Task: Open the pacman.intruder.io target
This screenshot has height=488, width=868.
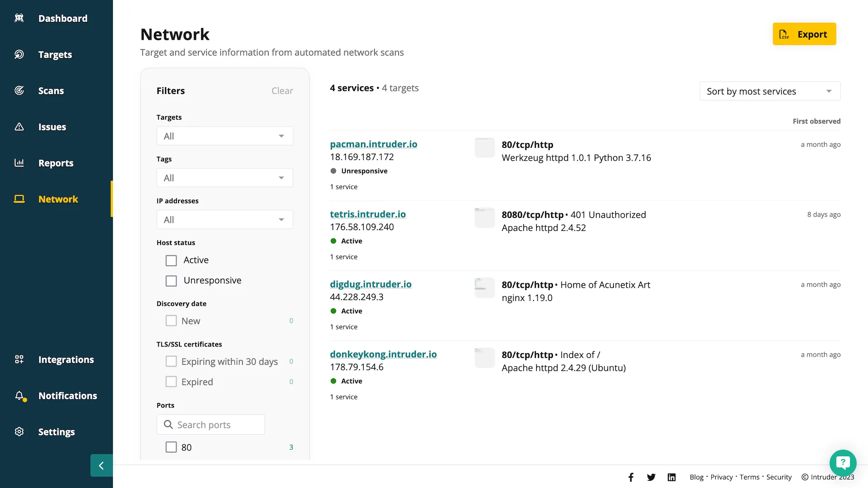Action: (x=373, y=144)
